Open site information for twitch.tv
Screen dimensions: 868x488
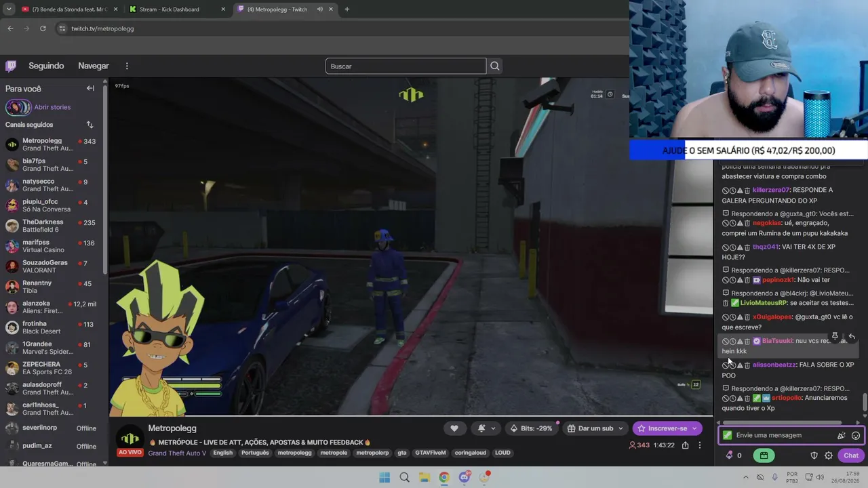[x=62, y=28]
